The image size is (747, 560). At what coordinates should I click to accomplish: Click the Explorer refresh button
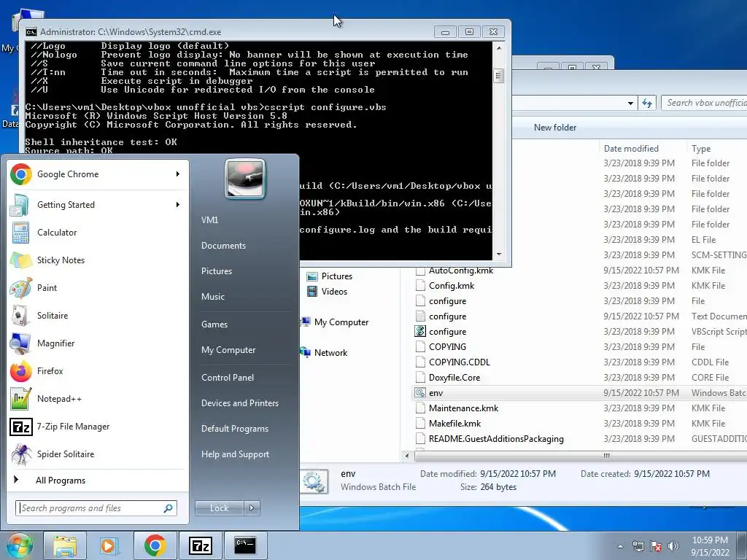647,103
